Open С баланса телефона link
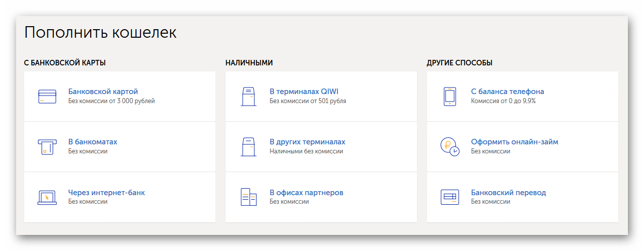This screenshot has height=251, width=644. pos(508,92)
